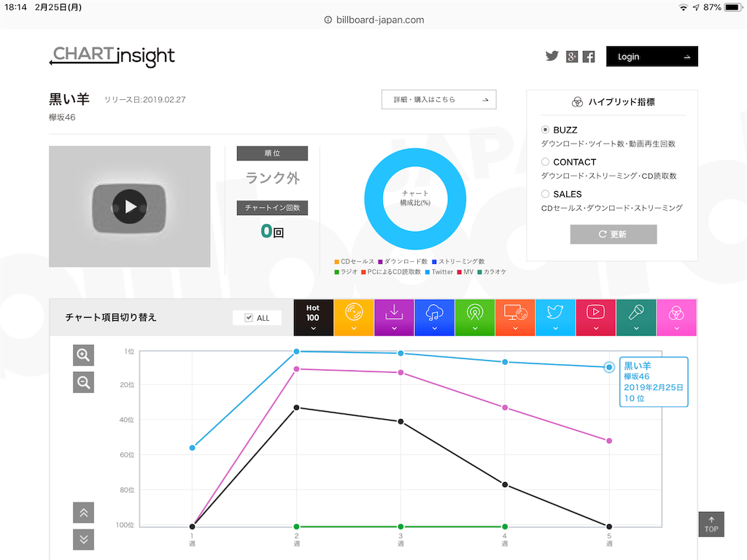Image resolution: width=747 pixels, height=560 pixels.
Task: Open the 詳細・購入はこちら button
Action: (x=438, y=99)
